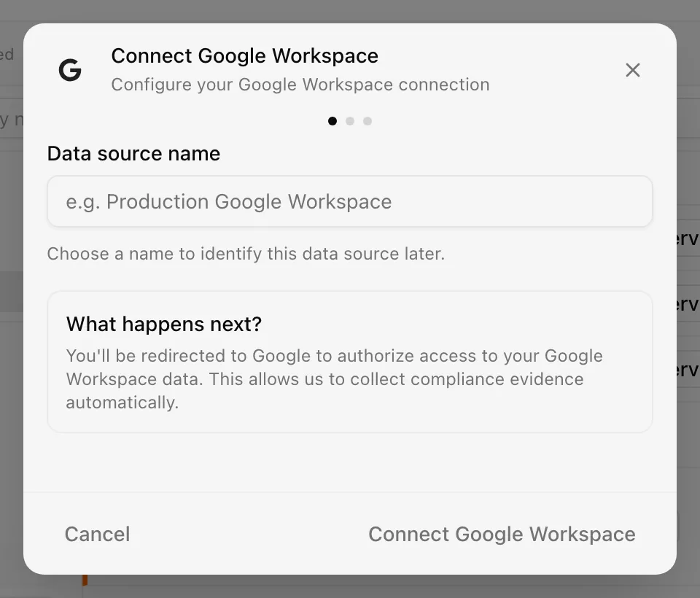This screenshot has height=598, width=700.
Task: Click the redirect explanation paragraph text
Action: (335, 379)
